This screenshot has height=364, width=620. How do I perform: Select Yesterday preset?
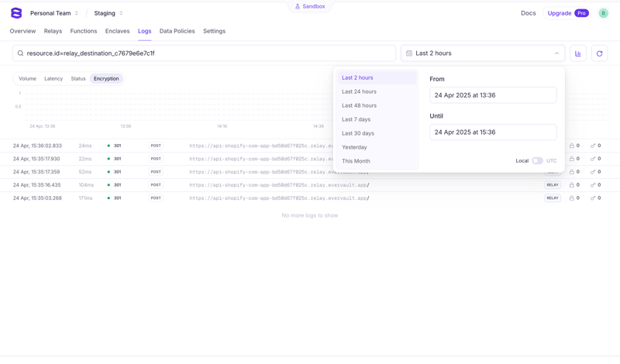377,147
